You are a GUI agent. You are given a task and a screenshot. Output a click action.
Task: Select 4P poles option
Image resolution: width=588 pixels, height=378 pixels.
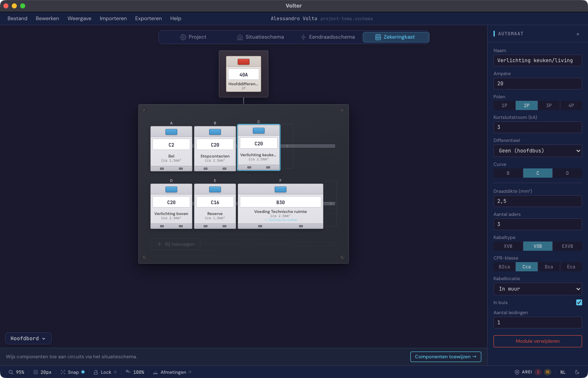point(571,105)
